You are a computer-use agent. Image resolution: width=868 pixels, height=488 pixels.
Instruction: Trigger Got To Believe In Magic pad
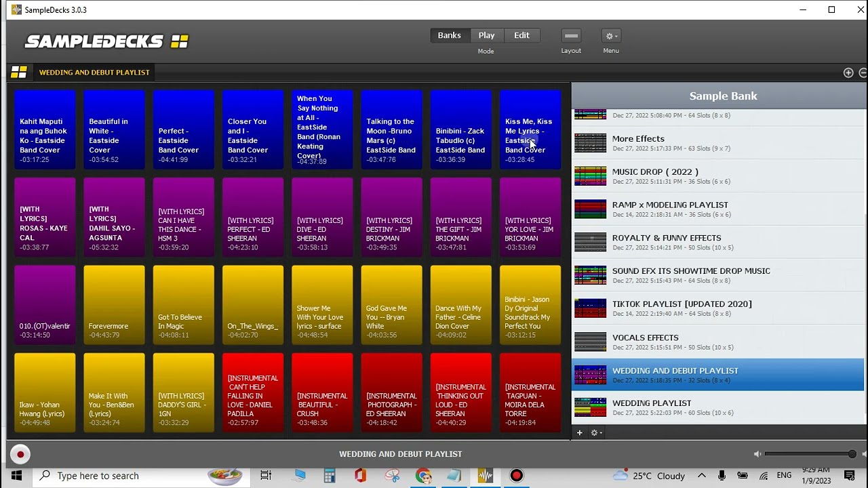pos(183,305)
